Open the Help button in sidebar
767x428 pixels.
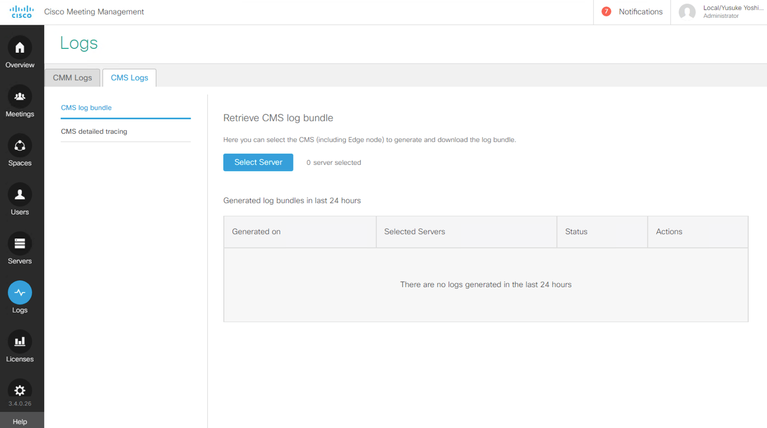(x=20, y=422)
